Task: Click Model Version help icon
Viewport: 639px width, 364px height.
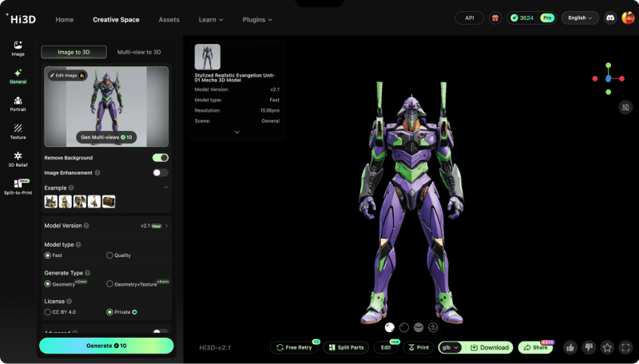Action: [86, 226]
